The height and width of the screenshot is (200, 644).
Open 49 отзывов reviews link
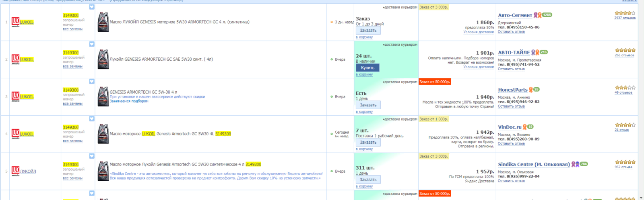623,93
